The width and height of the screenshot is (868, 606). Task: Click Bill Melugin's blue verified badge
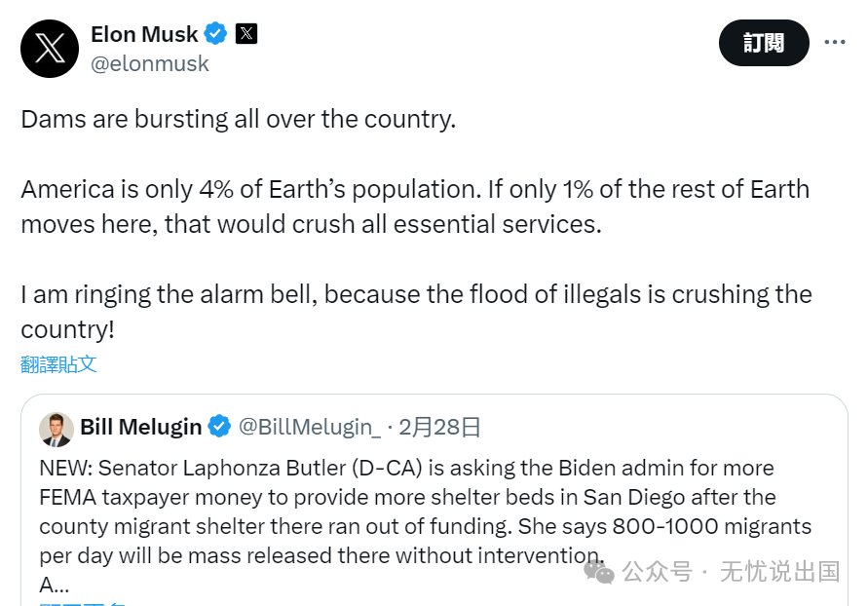pos(220,427)
